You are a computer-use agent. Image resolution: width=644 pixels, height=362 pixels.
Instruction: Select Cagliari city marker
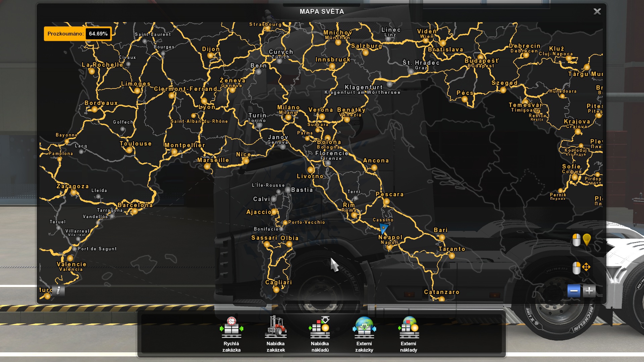pyautogui.click(x=276, y=289)
